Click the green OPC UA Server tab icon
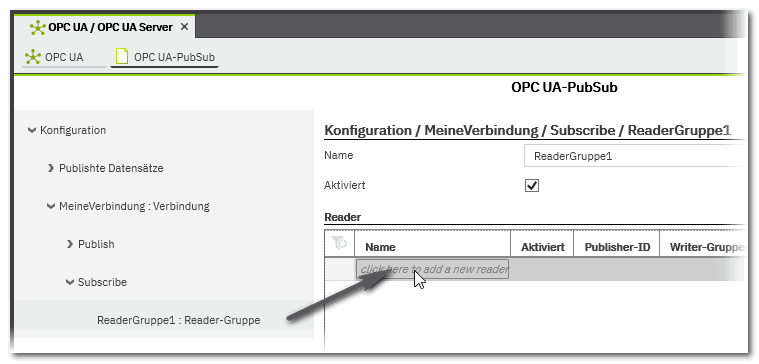The width and height of the screenshot is (759, 364). (37, 28)
